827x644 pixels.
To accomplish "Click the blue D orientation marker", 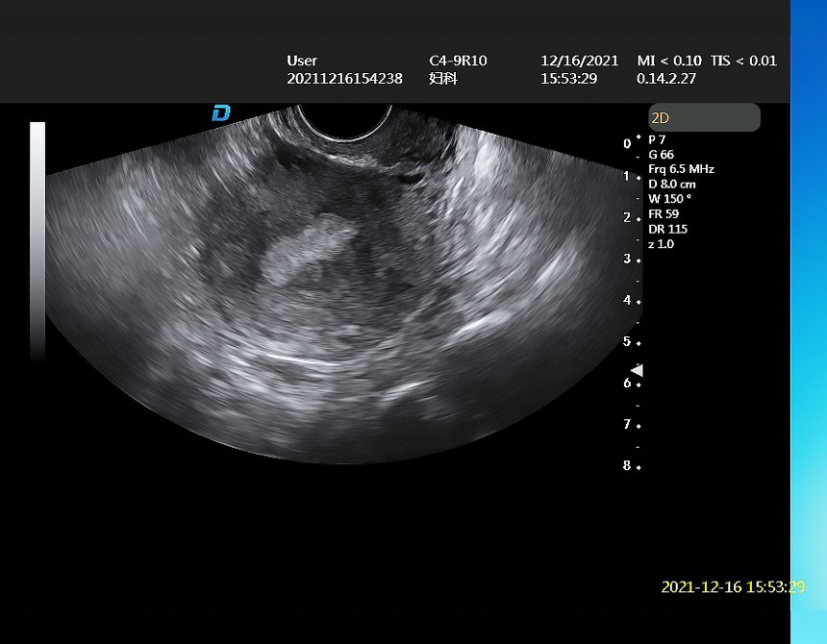I will pyautogui.click(x=221, y=113).
